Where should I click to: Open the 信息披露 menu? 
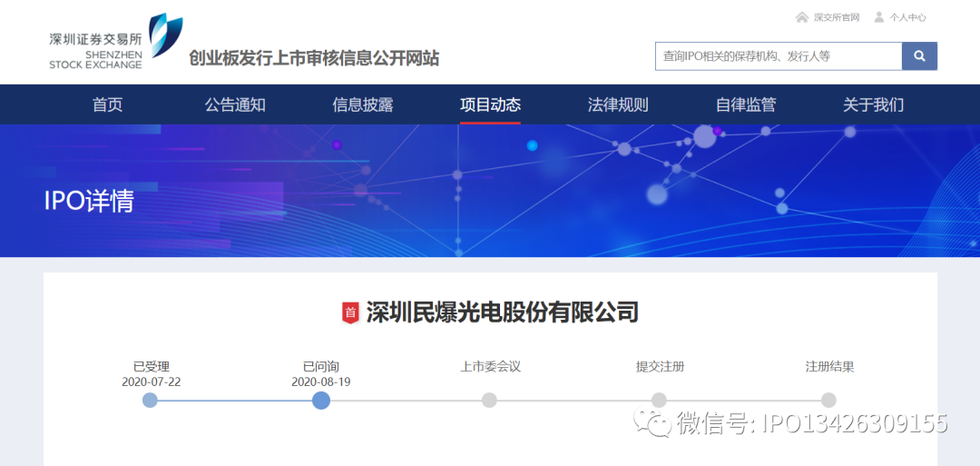(x=362, y=104)
